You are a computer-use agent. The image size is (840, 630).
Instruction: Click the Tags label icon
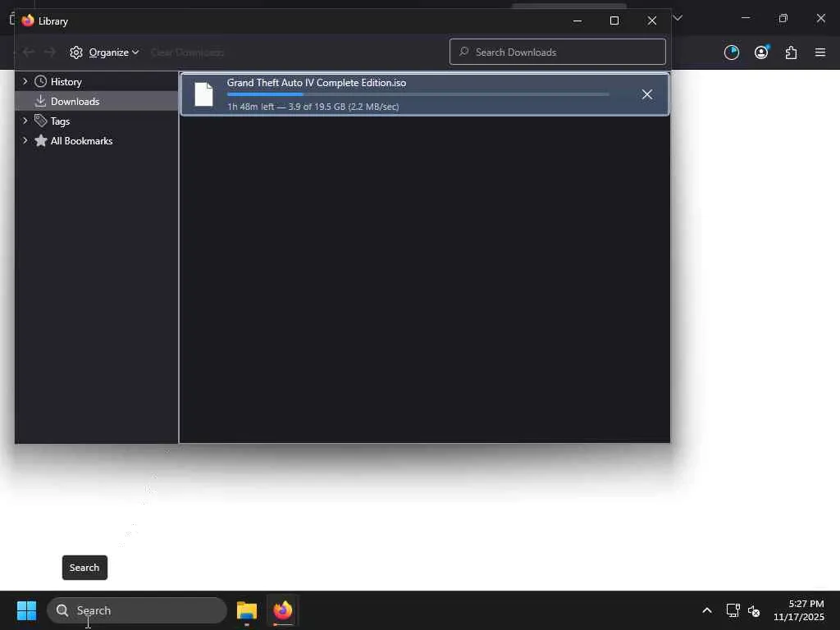click(x=41, y=121)
